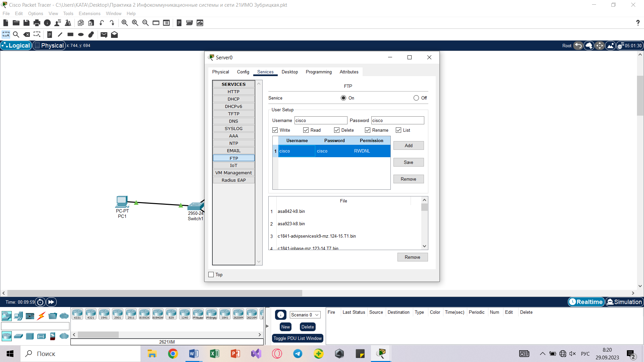
Task: Open the Options menu
Action: [36, 13]
